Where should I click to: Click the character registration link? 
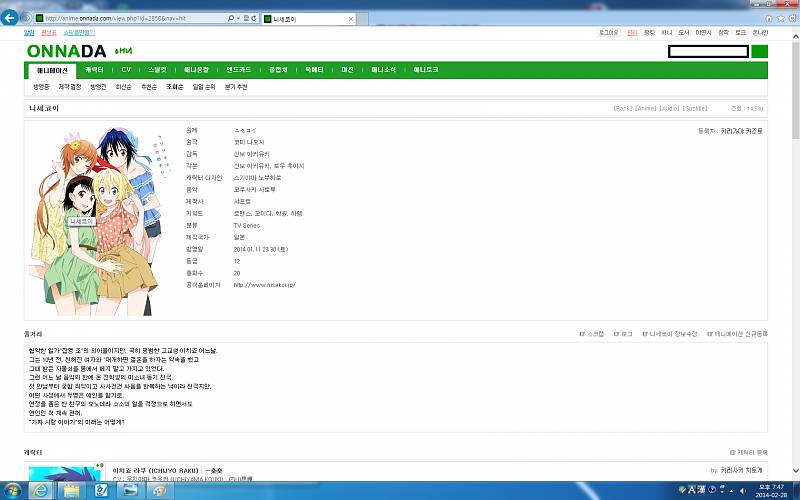(748, 453)
